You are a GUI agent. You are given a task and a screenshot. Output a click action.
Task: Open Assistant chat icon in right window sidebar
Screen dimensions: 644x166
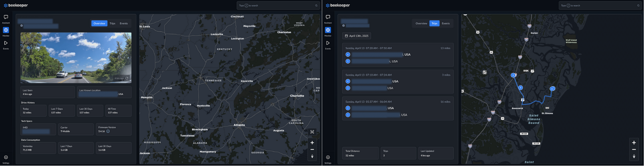328,17
